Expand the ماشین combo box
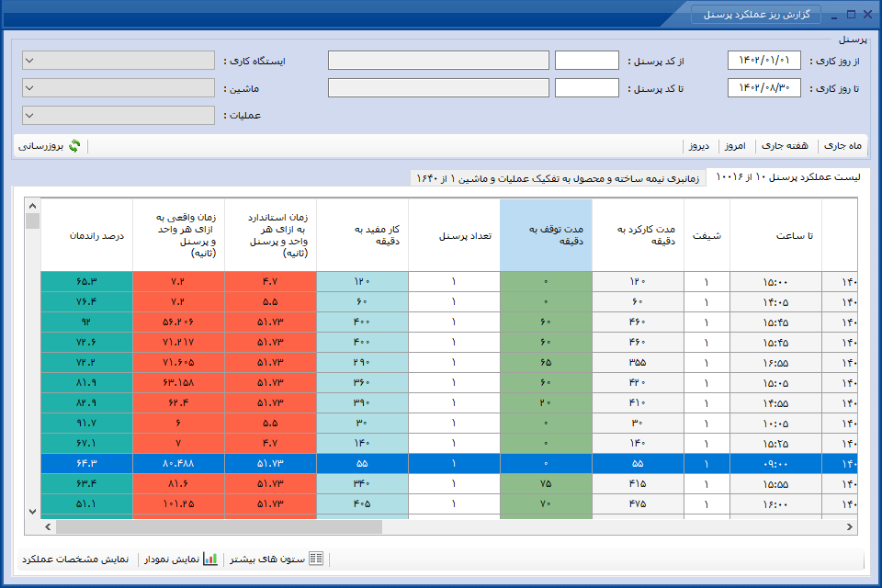The image size is (882, 588). coord(119,88)
